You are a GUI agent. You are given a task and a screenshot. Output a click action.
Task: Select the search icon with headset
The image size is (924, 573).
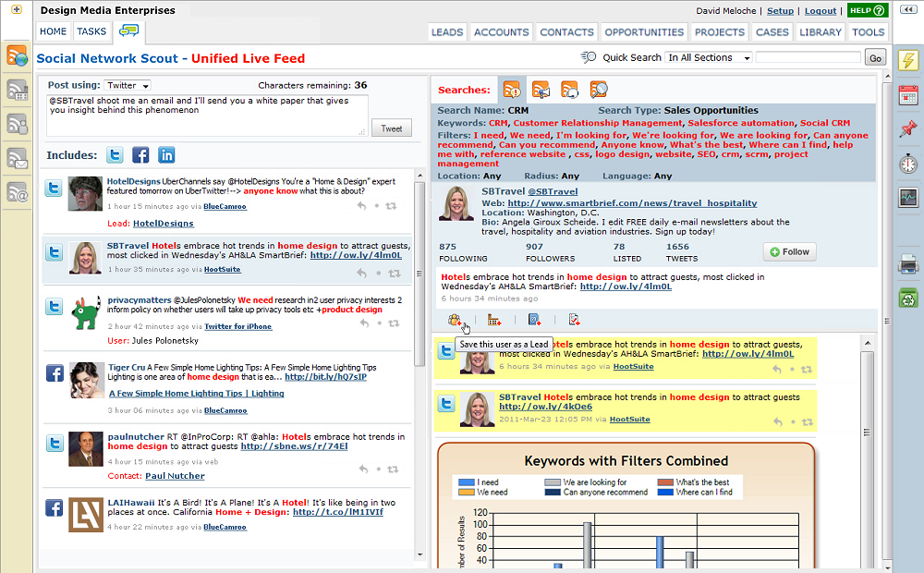tap(569, 90)
